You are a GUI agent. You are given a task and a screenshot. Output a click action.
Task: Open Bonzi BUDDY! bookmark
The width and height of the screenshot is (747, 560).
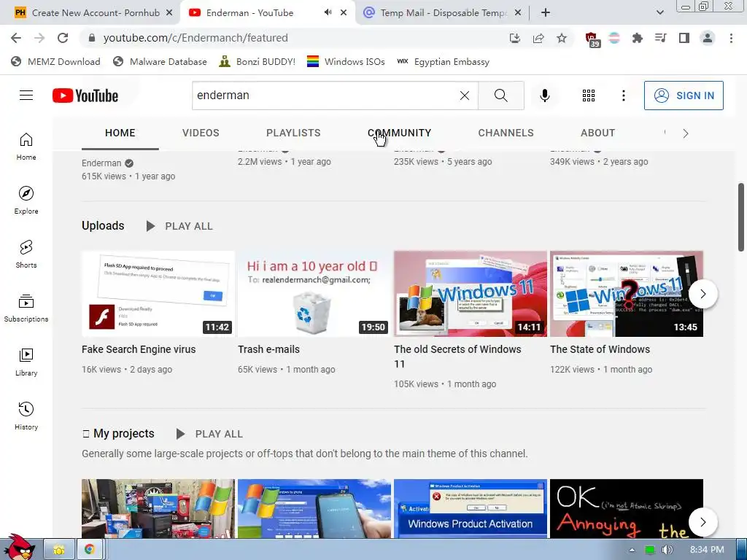tap(257, 61)
